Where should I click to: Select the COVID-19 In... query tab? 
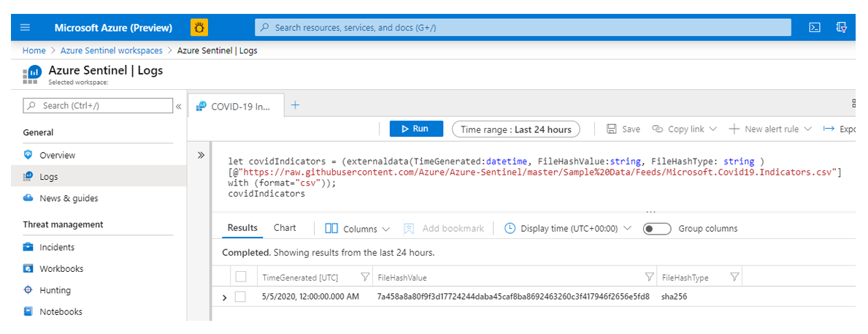point(236,107)
